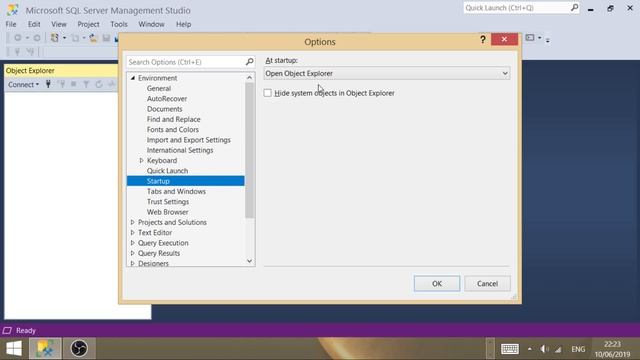Click the Quick Launch magnifier icon
640x360 pixels.
574,8
